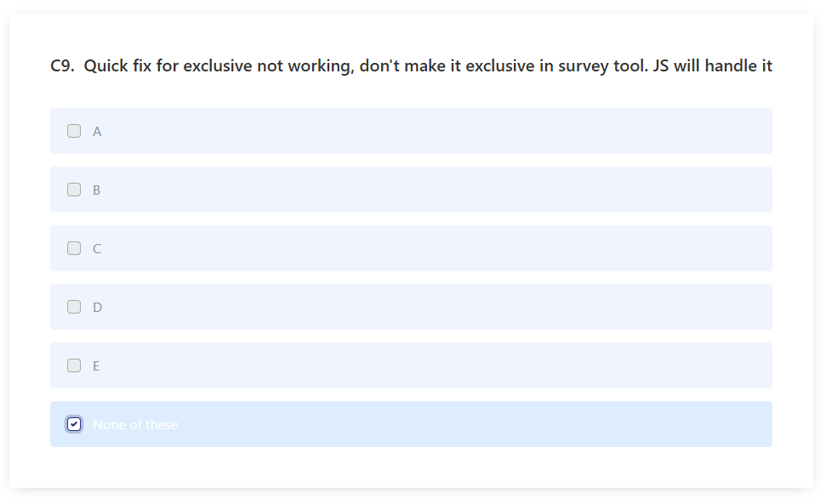Enable the checkbox for option D
The image size is (826, 504).
(x=74, y=307)
